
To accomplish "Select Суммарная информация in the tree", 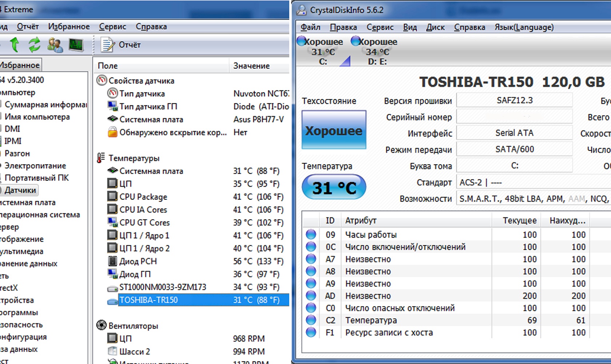I will (45, 105).
